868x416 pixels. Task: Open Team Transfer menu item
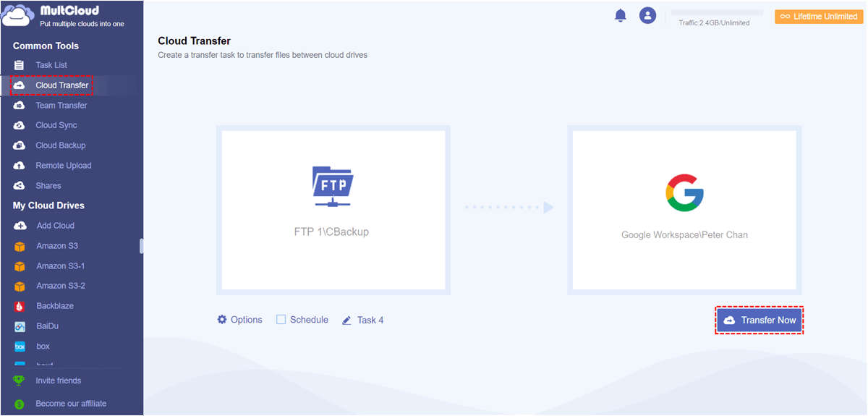click(x=61, y=106)
